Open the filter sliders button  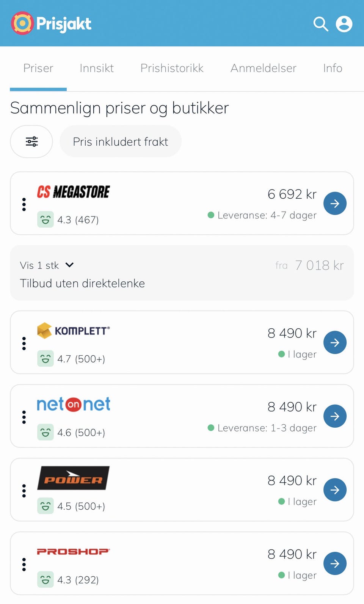tap(31, 141)
